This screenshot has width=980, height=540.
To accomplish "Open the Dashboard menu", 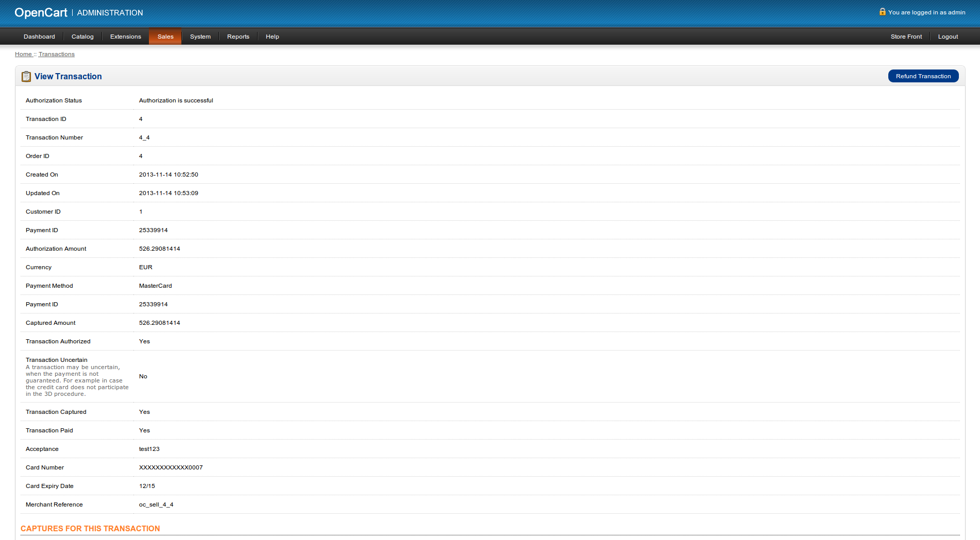I will point(39,37).
